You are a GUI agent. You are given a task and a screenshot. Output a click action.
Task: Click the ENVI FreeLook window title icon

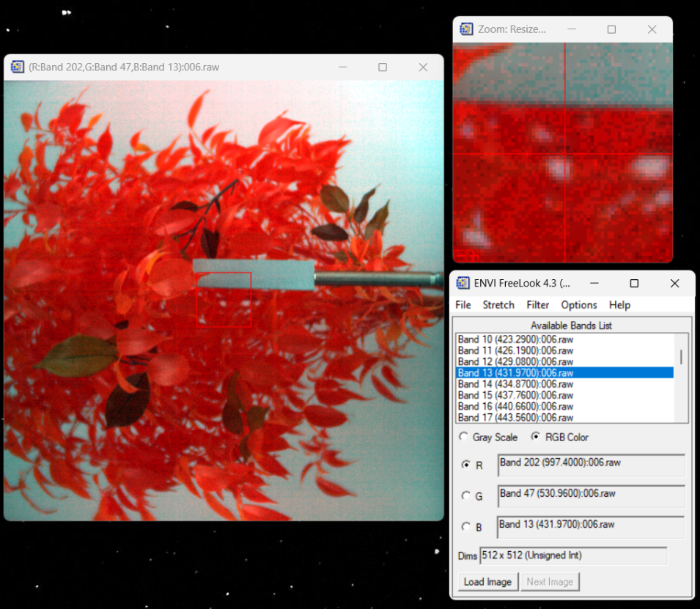(x=463, y=284)
